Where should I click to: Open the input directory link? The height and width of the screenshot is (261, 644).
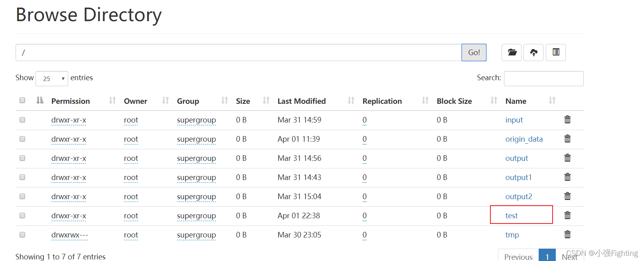(514, 120)
